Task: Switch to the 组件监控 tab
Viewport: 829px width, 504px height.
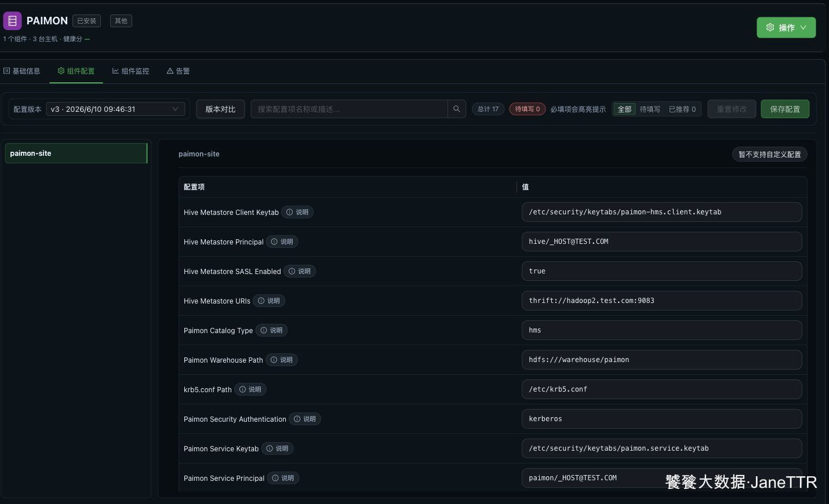Action: click(130, 71)
